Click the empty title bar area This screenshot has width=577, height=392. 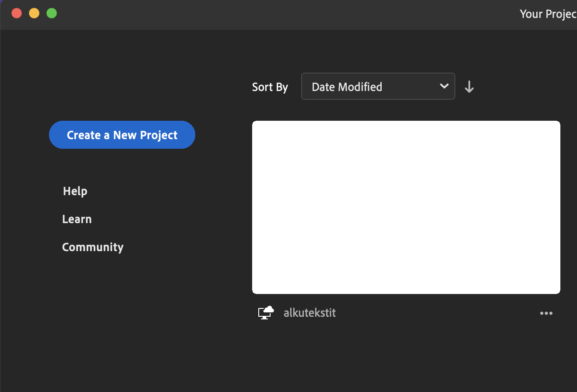coord(285,14)
